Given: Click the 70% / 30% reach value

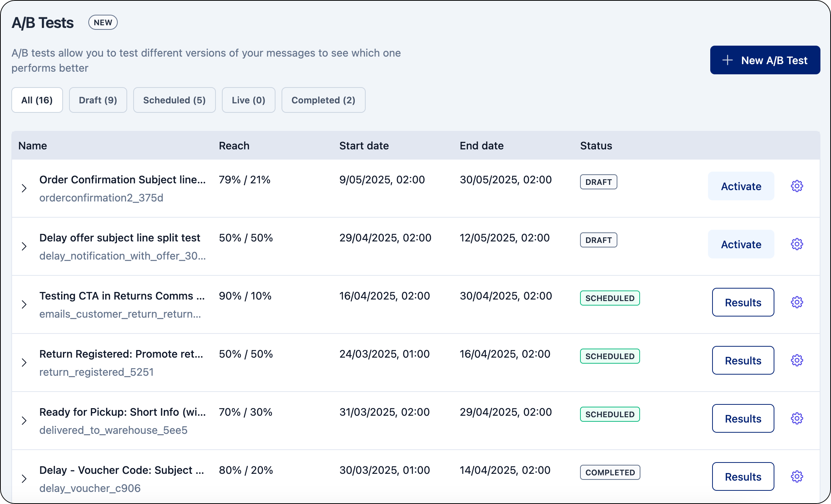Looking at the screenshot, I should 245,412.
